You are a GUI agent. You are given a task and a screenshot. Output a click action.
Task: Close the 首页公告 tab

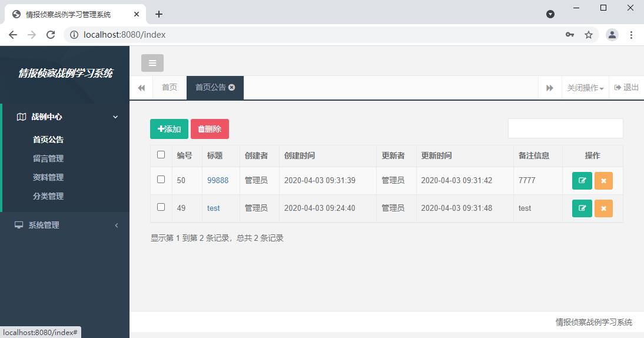[232, 87]
